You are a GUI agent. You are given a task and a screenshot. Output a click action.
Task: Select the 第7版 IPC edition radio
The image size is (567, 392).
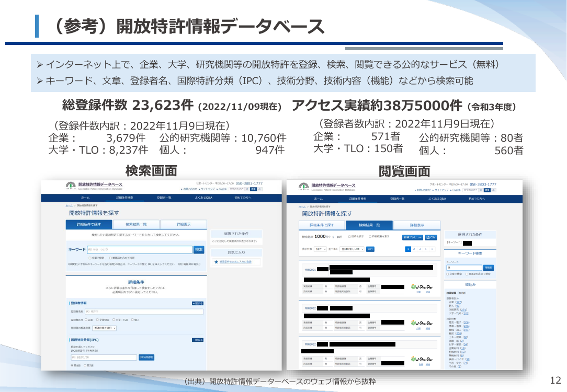point(85,365)
